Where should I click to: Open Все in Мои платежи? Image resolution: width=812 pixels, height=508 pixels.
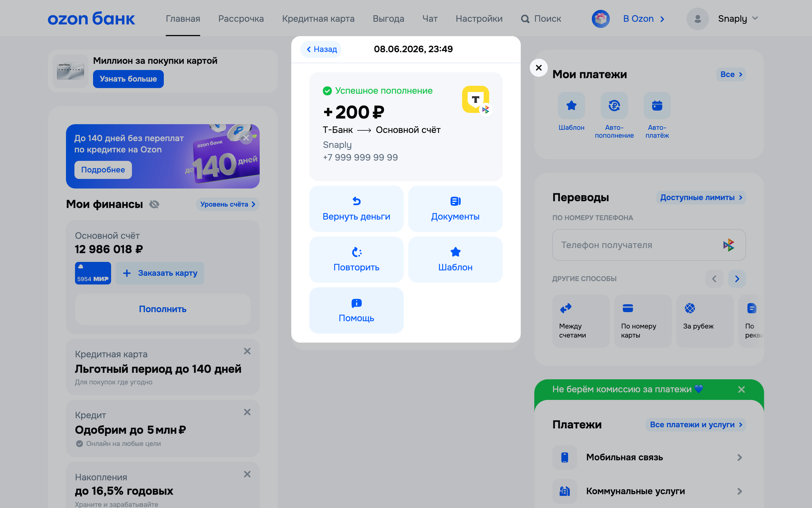pyautogui.click(x=731, y=75)
